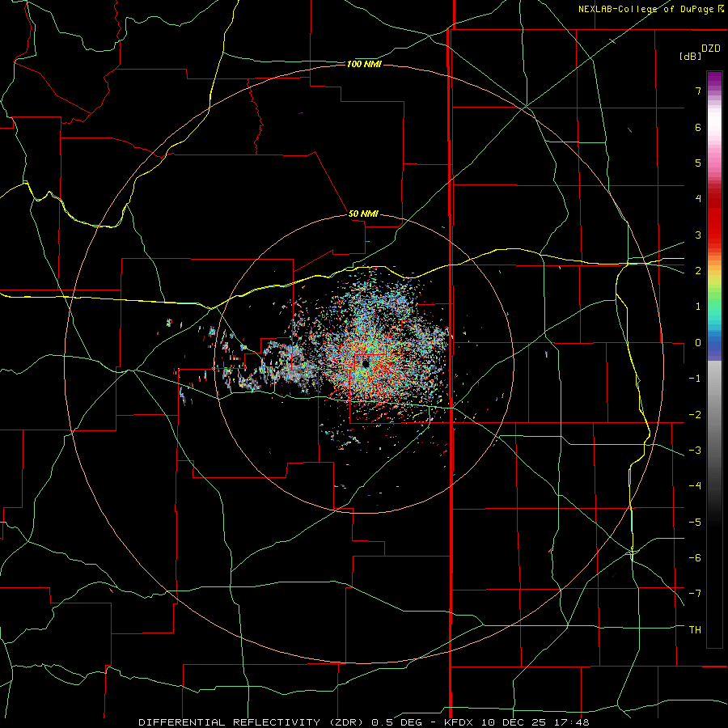
Task: Click the -3 value on color scale
Action: click(695, 451)
